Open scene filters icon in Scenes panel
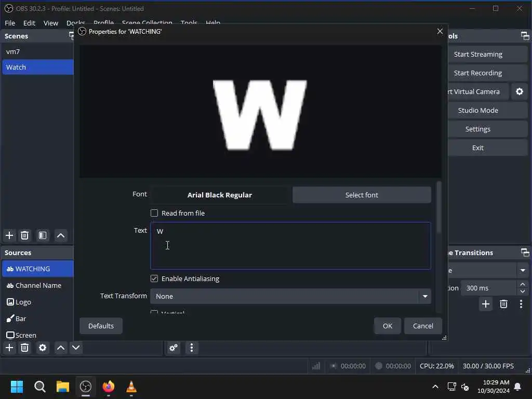The height and width of the screenshot is (399, 532). 43,235
